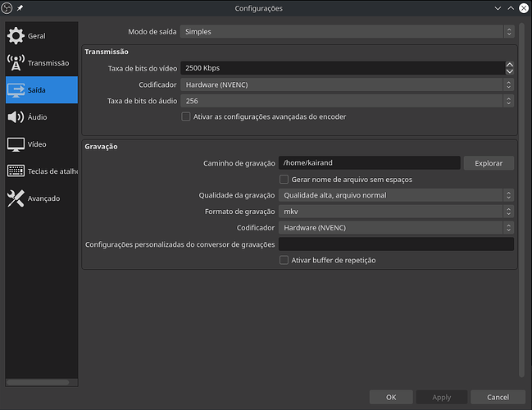This screenshot has height=410, width=532.
Task: Click the Caminho de gravação path field
Action: (369, 163)
